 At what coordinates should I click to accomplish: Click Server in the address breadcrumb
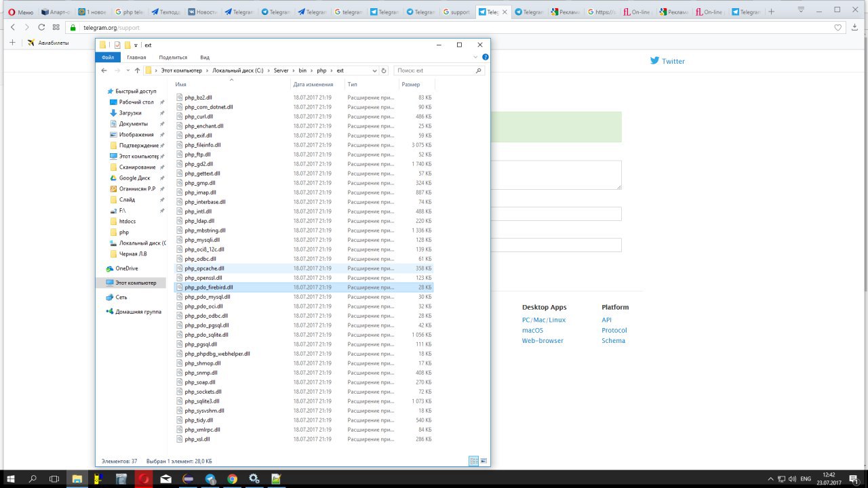281,70
